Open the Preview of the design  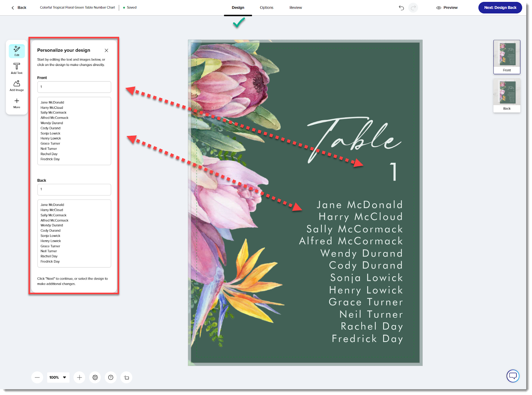(447, 8)
